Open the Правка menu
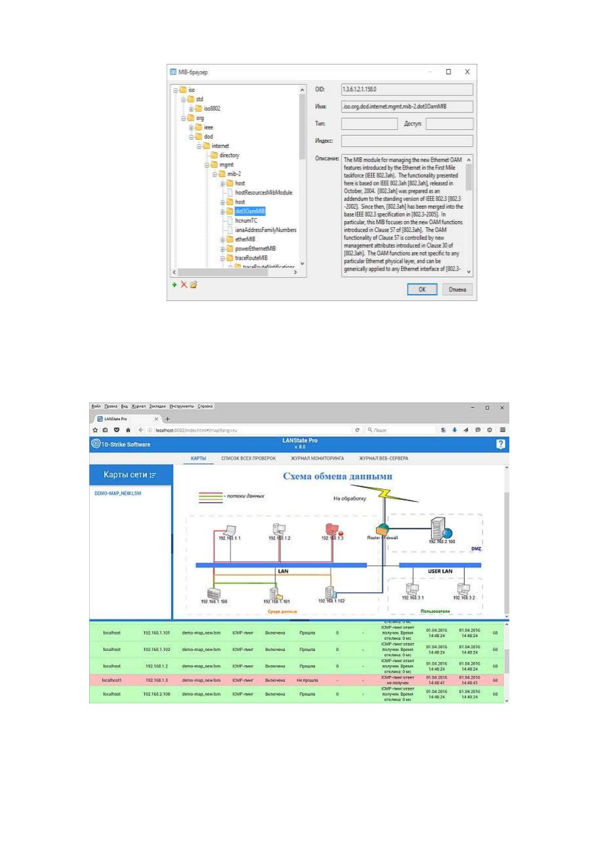 (x=111, y=406)
